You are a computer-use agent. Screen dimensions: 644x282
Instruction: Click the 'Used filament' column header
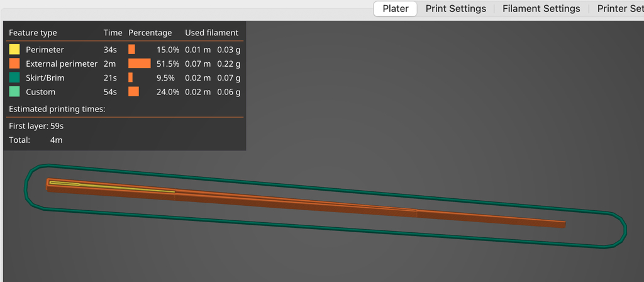point(211,33)
